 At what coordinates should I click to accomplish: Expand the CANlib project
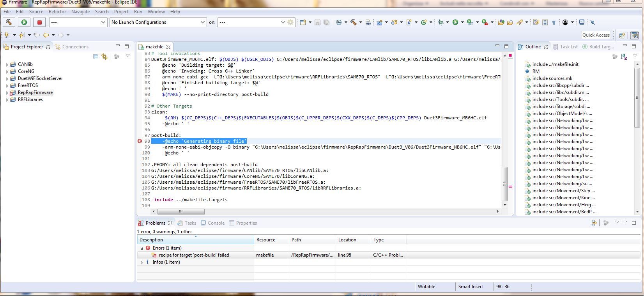click(7, 64)
